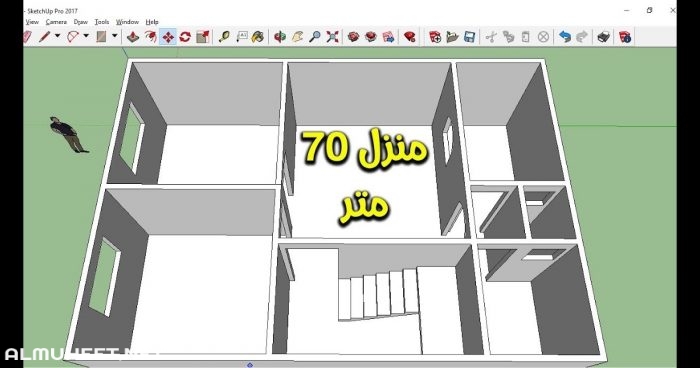This screenshot has height=368, width=700.
Task: Open the Tools menu
Action: coord(102,21)
